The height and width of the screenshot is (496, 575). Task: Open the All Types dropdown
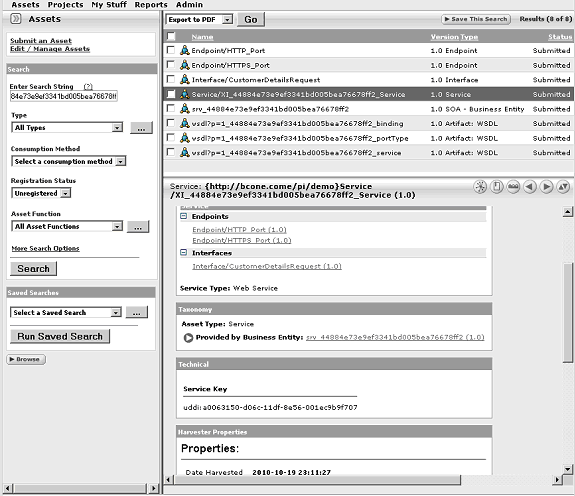click(x=67, y=128)
